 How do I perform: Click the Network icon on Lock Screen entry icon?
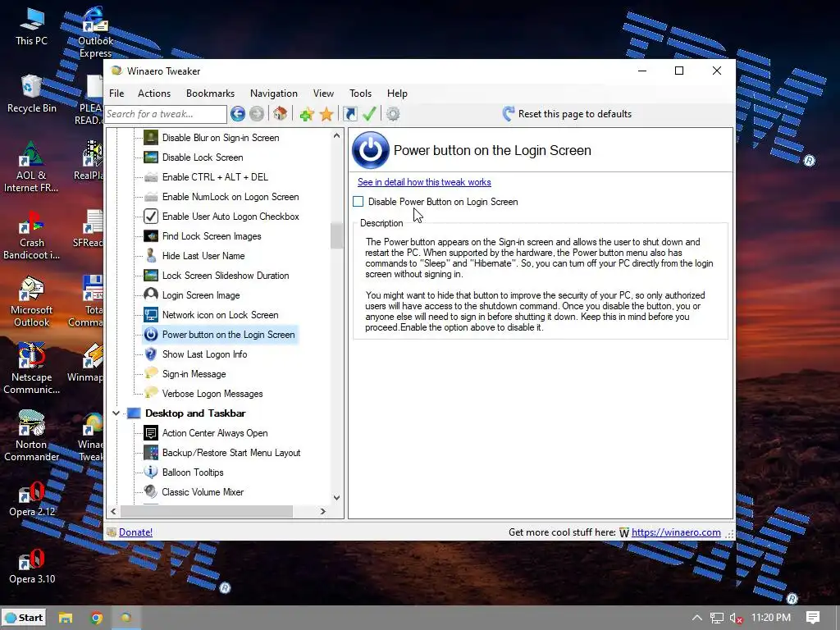coord(151,315)
